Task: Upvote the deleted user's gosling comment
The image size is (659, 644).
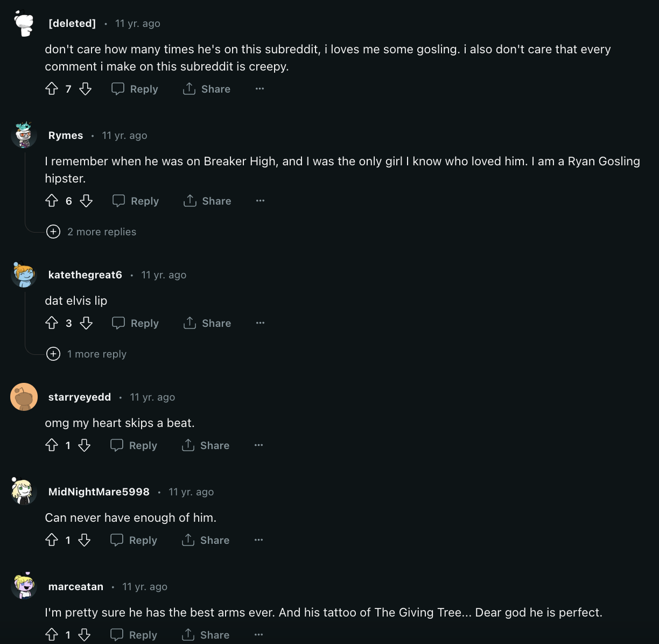Action: tap(52, 89)
